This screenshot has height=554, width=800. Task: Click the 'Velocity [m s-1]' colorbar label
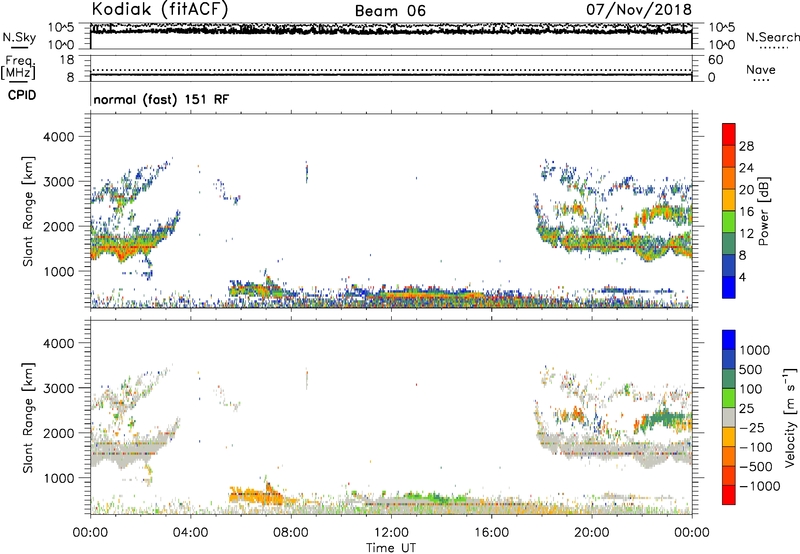[789, 417]
